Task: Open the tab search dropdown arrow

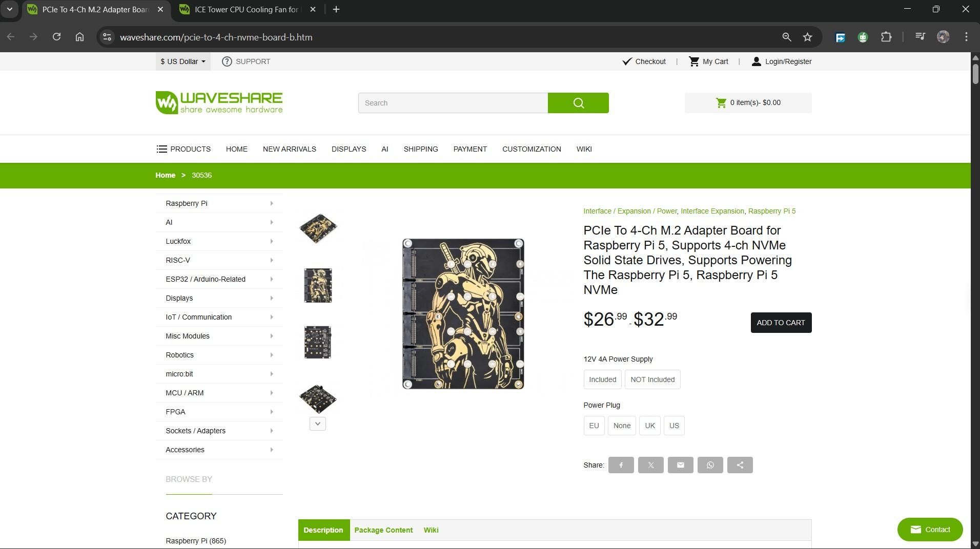Action: pos(10,9)
